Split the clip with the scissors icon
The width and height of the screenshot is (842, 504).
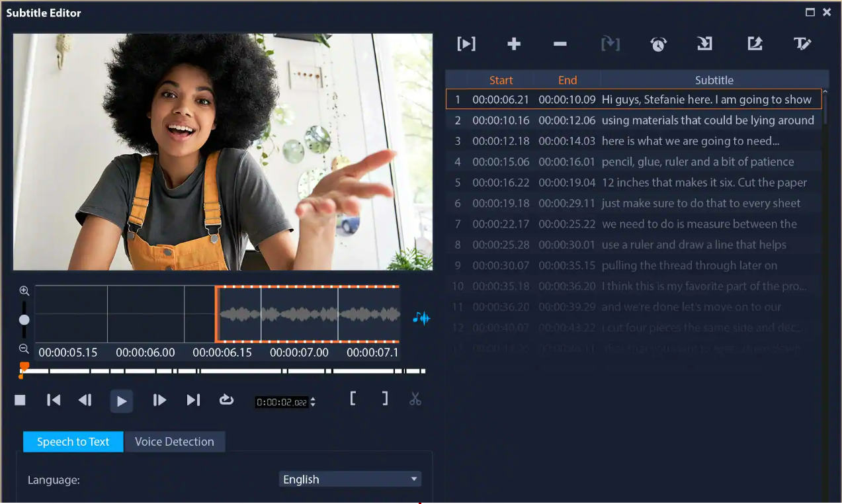pos(415,399)
